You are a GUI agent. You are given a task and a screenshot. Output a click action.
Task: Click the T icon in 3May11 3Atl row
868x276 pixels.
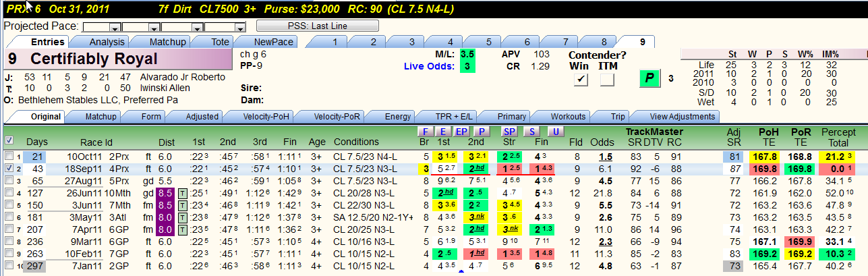[x=183, y=217]
